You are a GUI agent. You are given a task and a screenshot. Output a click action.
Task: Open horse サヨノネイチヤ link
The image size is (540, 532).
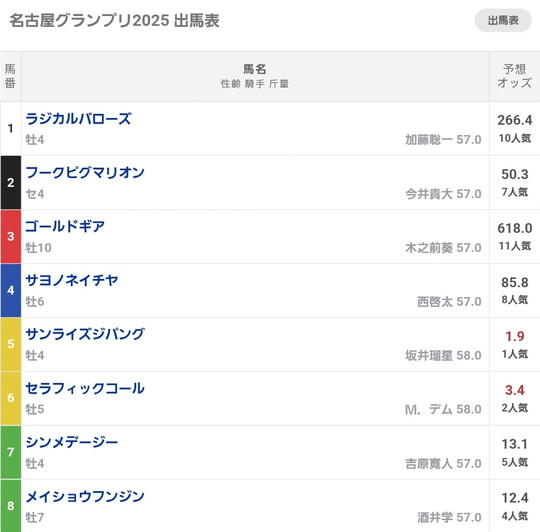[x=72, y=280]
